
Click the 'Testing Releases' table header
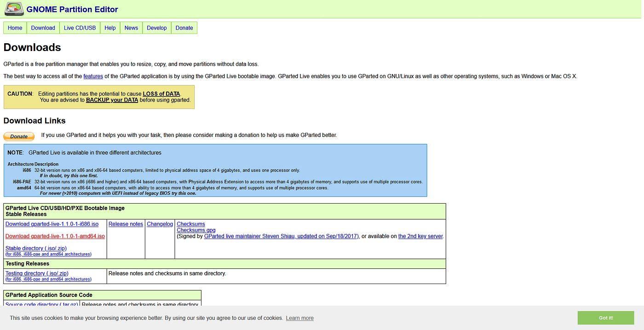(x=27, y=264)
